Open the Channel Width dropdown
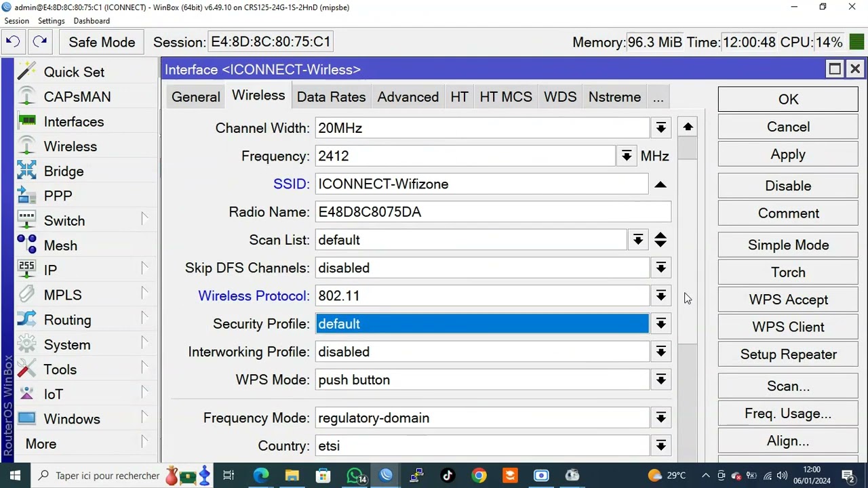This screenshot has height=488, width=868. tap(660, 128)
